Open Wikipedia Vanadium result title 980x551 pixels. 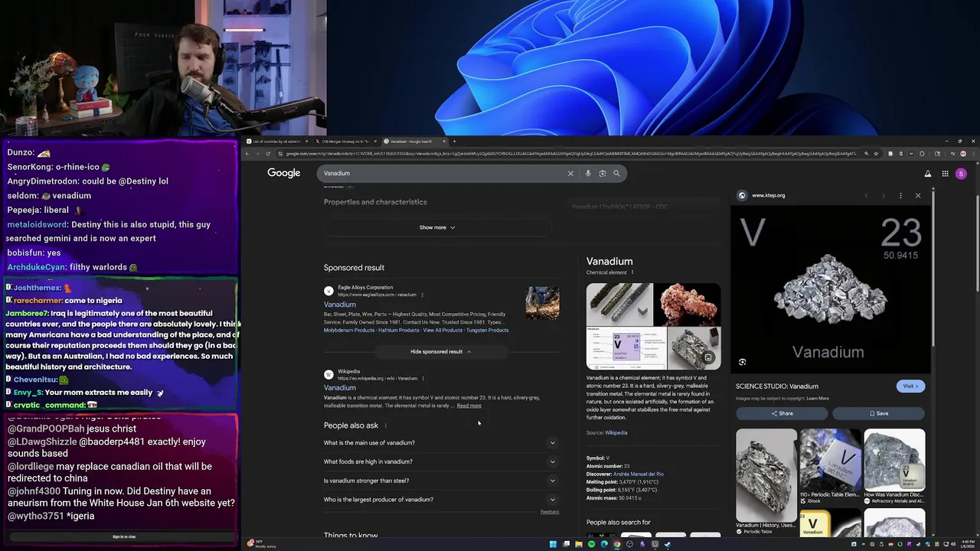(340, 388)
